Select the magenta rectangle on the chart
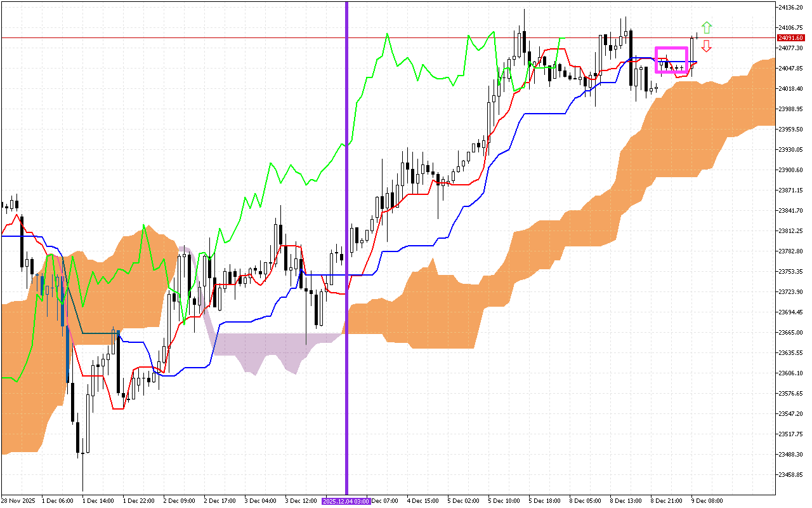 pos(671,48)
